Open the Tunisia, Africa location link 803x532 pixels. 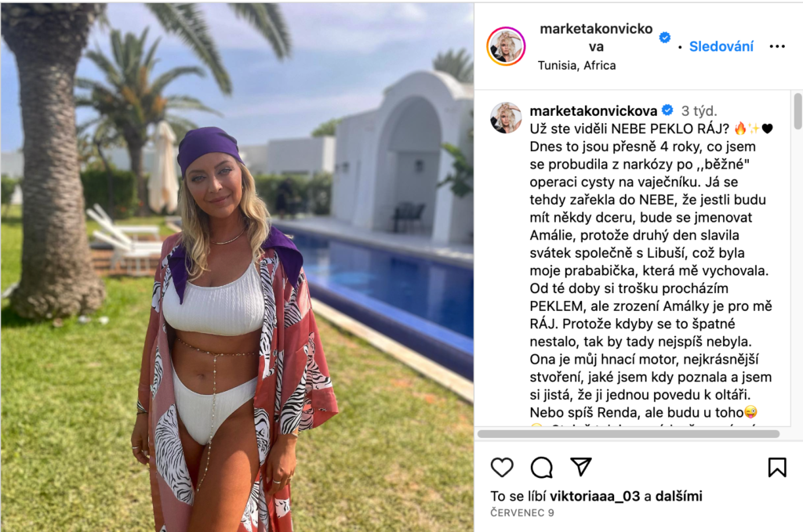576,66
